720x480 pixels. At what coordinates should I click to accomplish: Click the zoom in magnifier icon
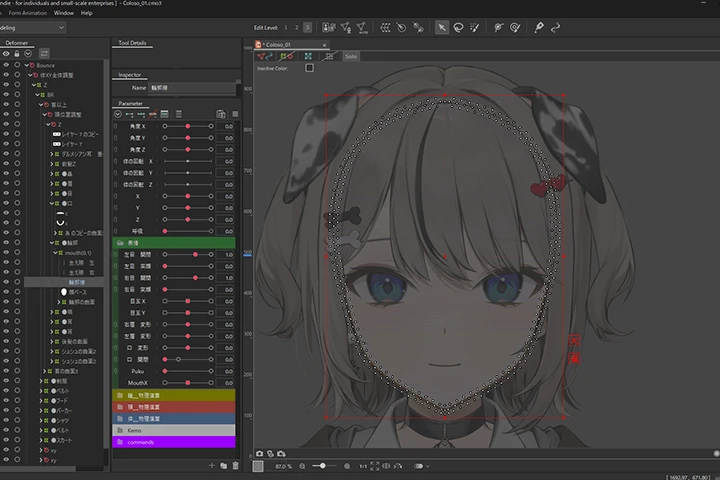click(347, 466)
